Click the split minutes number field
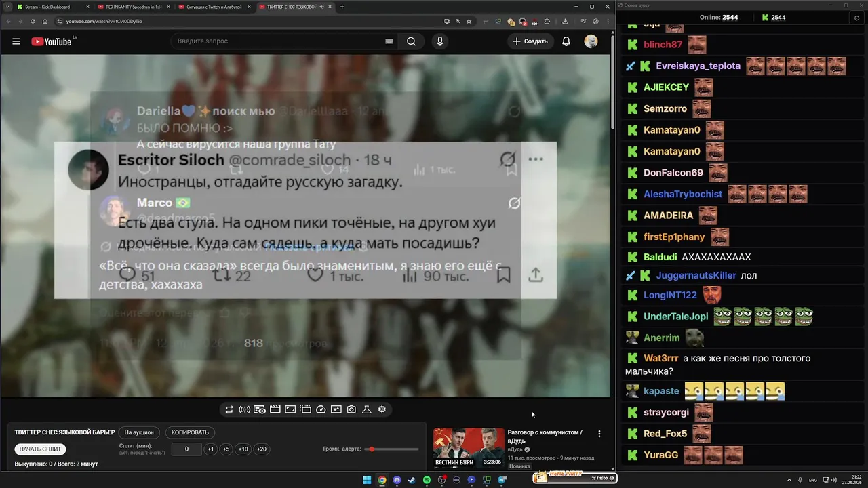 pos(186,449)
